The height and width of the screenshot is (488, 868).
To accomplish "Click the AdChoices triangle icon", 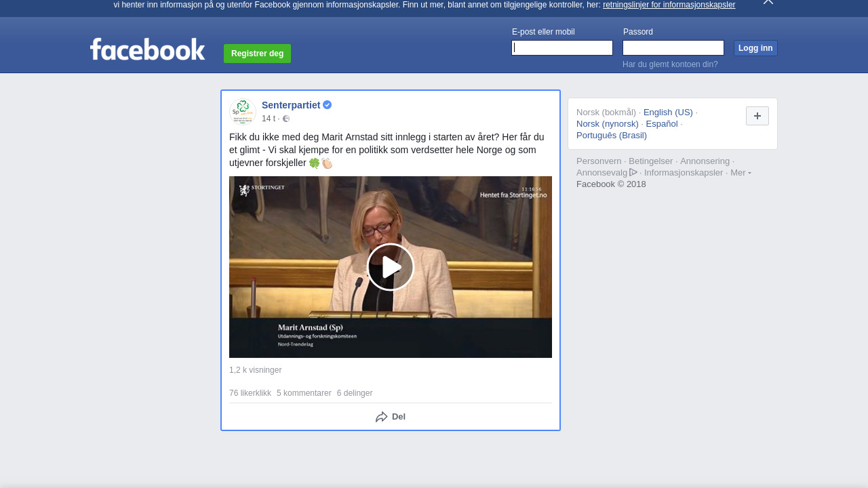I will coord(633,172).
